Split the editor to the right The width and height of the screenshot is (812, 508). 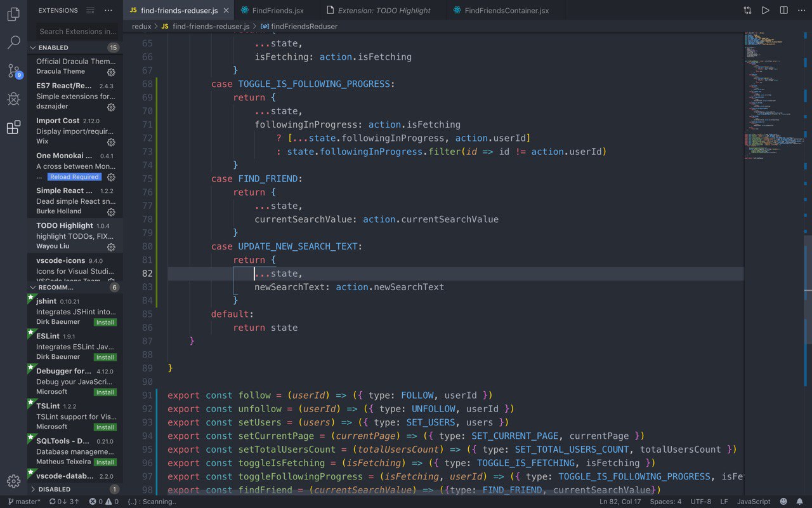coord(784,10)
